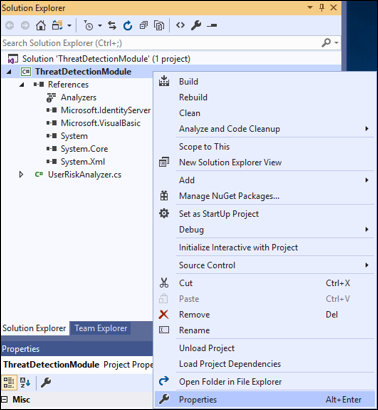Screen dimensions: 378x410
Task: Choose Load Project Dependencies
Action: [265, 364]
